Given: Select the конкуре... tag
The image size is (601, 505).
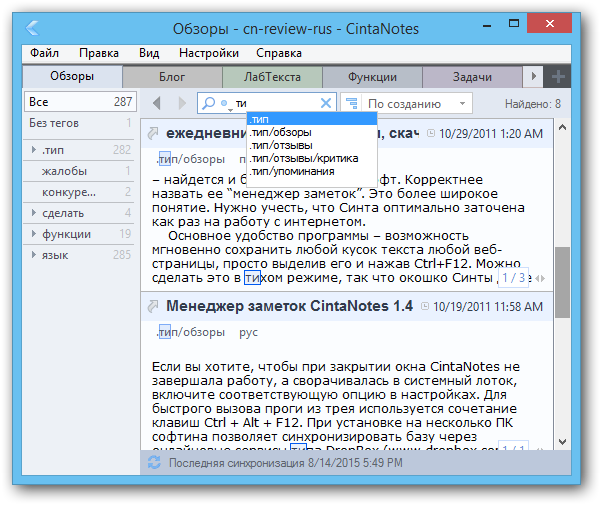Looking at the screenshot, I should pyautogui.click(x=80, y=192).
